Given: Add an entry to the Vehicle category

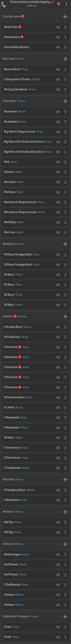Looking at the screenshot, I should [65, 544].
